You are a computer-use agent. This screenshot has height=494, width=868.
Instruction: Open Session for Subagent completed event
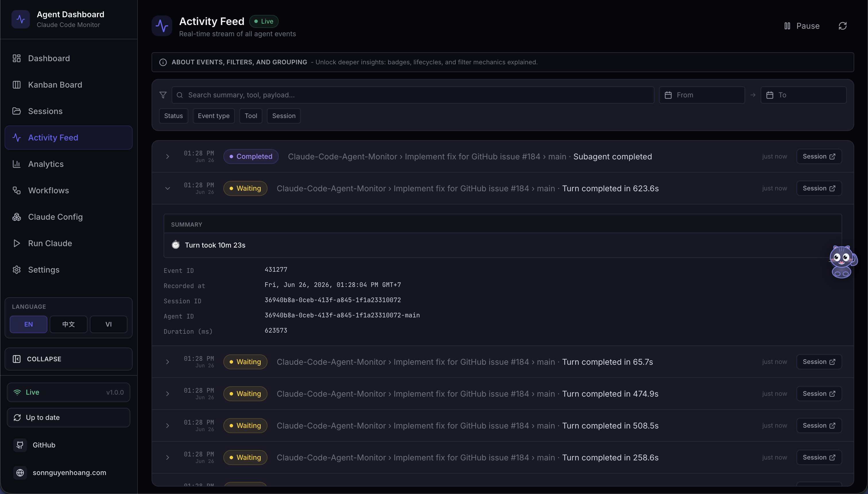(819, 157)
